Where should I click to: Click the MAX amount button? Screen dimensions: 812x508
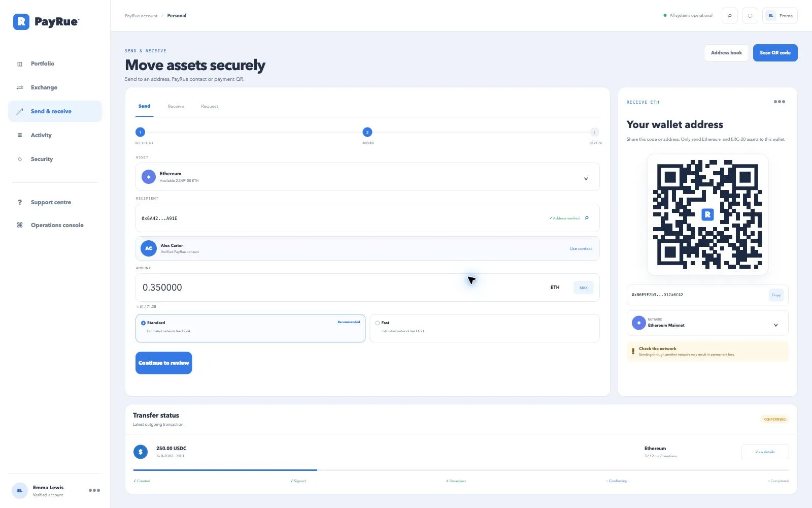point(584,288)
